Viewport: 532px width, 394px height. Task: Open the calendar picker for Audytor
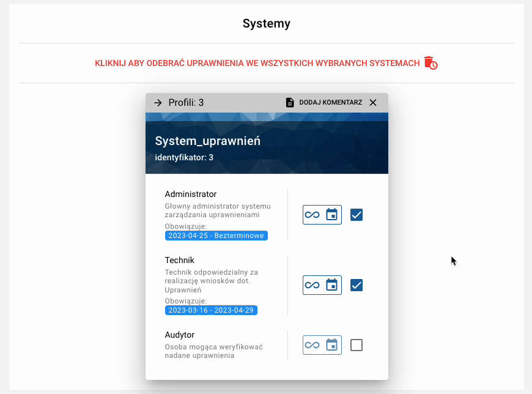(332, 345)
